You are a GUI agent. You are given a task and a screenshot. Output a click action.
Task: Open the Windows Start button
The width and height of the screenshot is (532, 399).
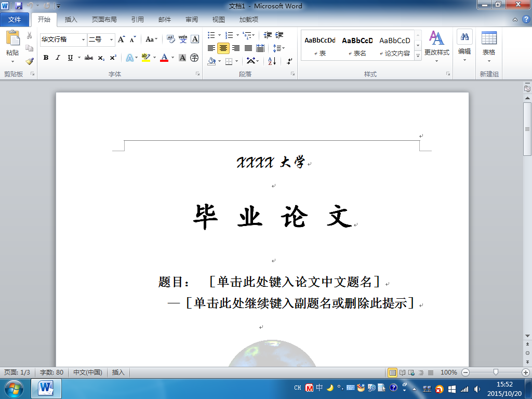[14, 389]
